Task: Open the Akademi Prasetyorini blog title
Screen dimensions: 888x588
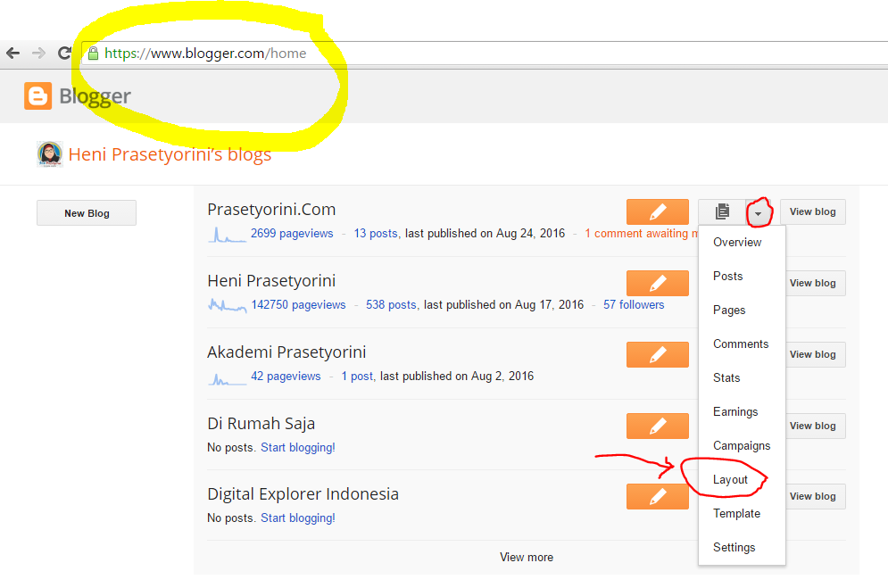Action: pos(286,352)
